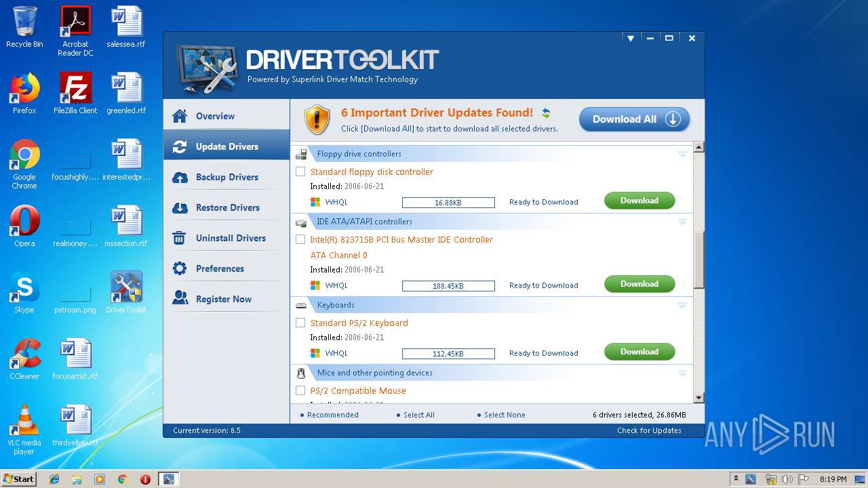Image resolution: width=868 pixels, height=488 pixels.
Task: Check the Standard floppy disk controller checkbox
Action: click(300, 172)
